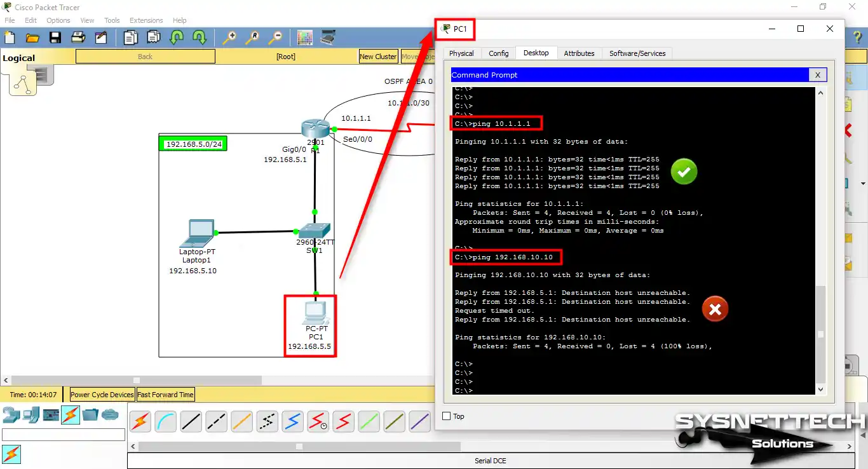This screenshot has height=469, width=868.
Task: Choose the olive IoT custom cable
Action: point(394,421)
